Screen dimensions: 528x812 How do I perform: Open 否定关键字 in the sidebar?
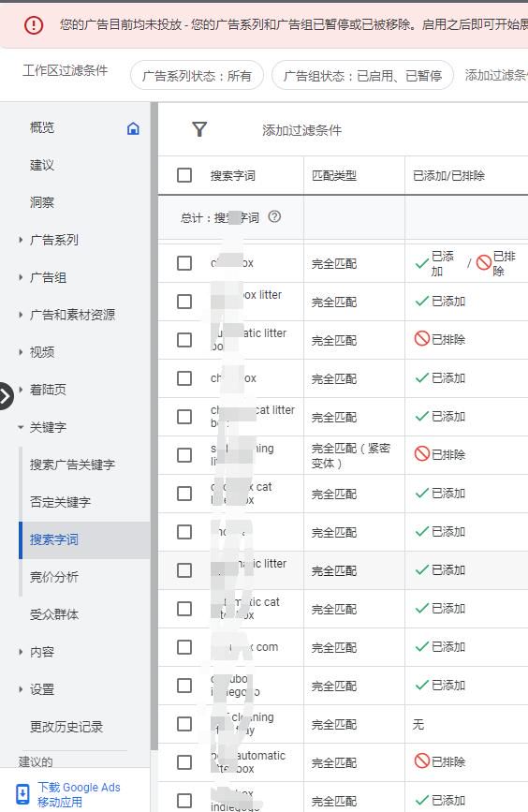[x=60, y=502]
